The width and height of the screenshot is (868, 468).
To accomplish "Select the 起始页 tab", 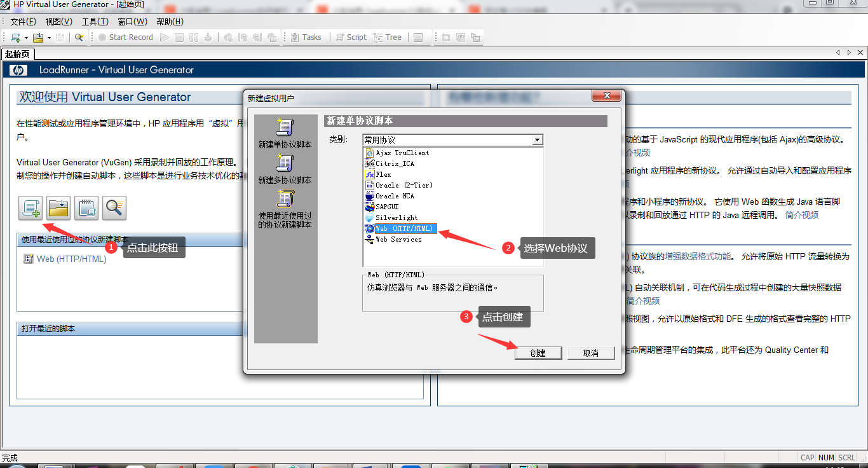I will pyautogui.click(x=18, y=54).
